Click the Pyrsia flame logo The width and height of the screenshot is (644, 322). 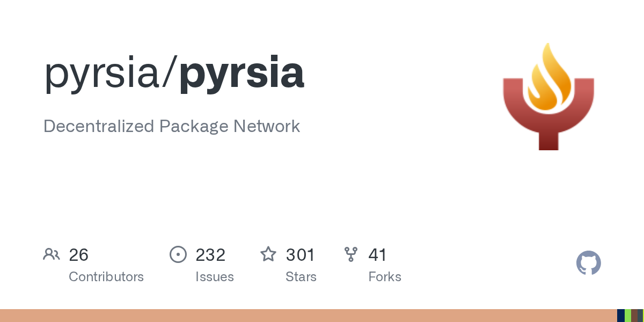pos(548,97)
